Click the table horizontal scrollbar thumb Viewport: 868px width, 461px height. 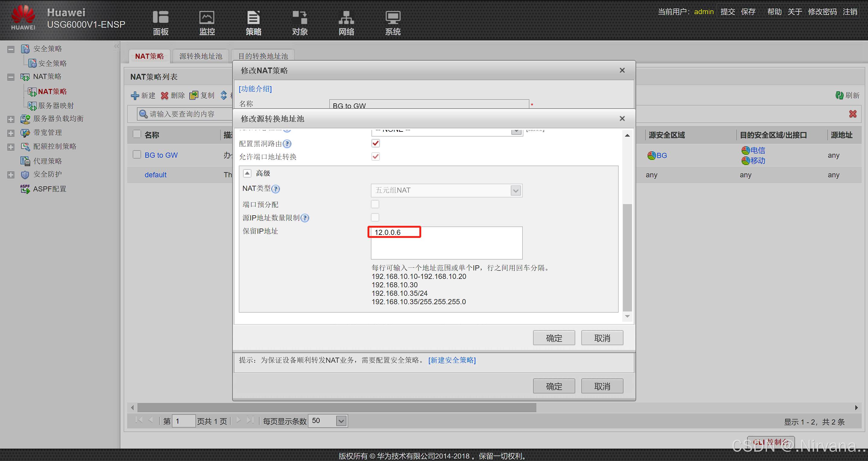click(337, 407)
